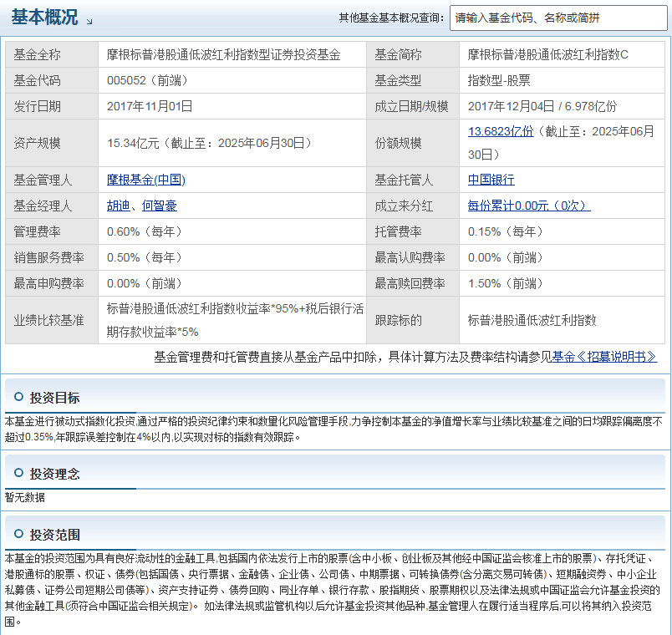Viewport: 672px width, 635px height.
Task: Open fund manager 何智豪 profile link
Action: point(160,206)
